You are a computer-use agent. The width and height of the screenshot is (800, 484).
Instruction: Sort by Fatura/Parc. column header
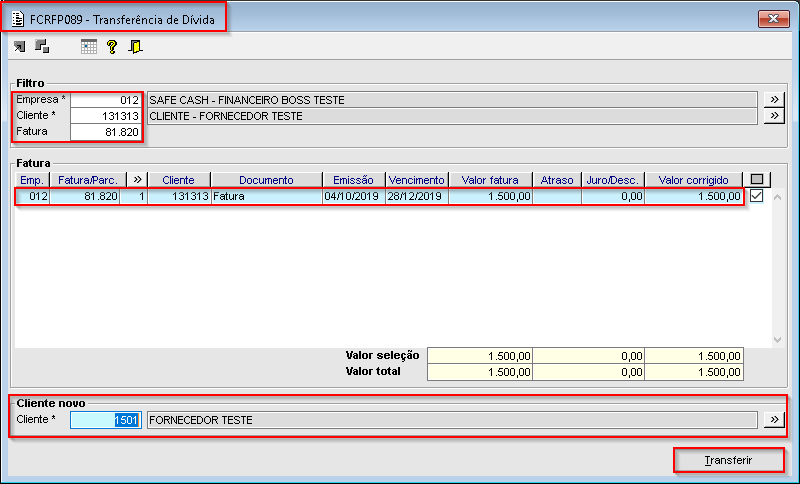tap(88, 180)
